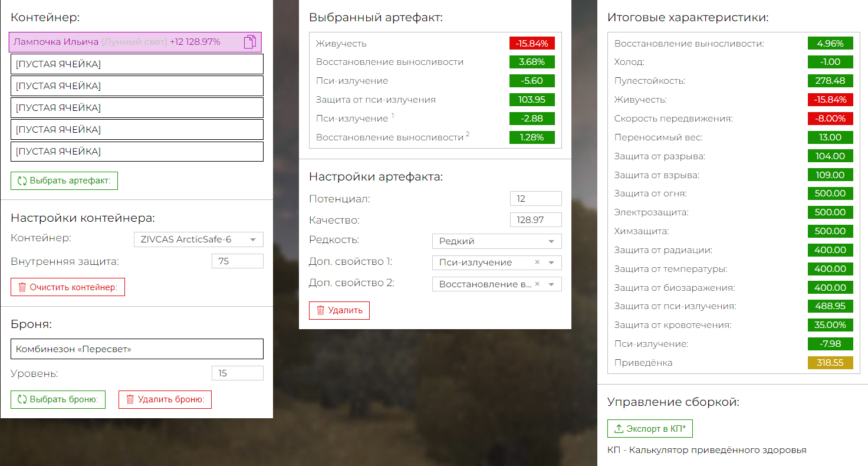Click Живучесть -15.84% in Выбранный артефакт

coord(532,43)
